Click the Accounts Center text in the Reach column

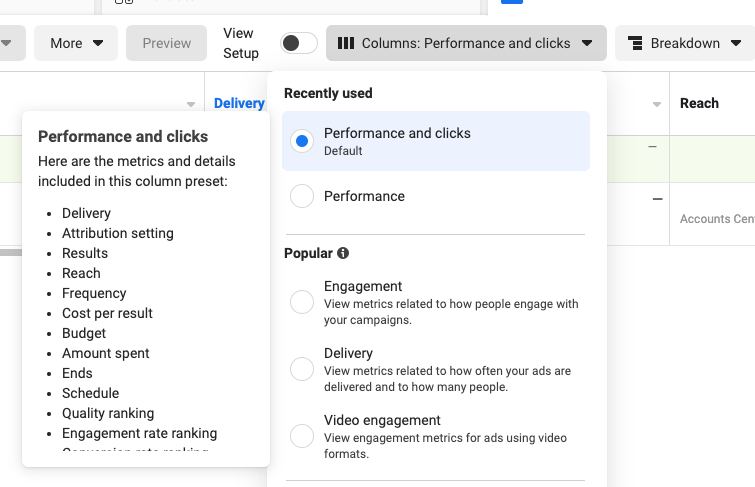coord(716,219)
